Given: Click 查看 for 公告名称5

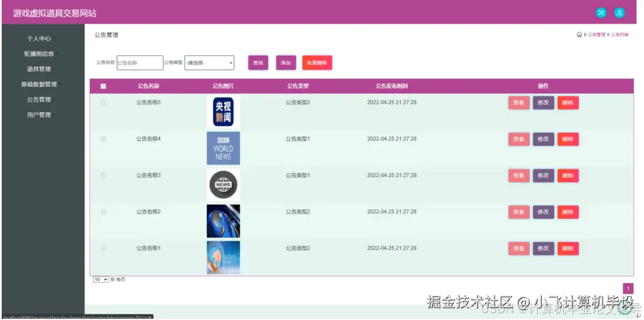Looking at the screenshot, I should point(519,103).
